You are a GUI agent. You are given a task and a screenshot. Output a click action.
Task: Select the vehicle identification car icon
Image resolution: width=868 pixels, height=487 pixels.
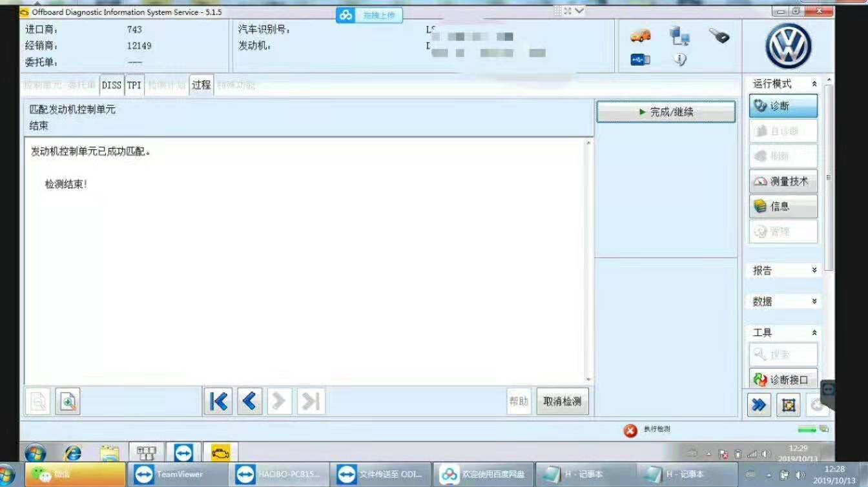tap(640, 36)
